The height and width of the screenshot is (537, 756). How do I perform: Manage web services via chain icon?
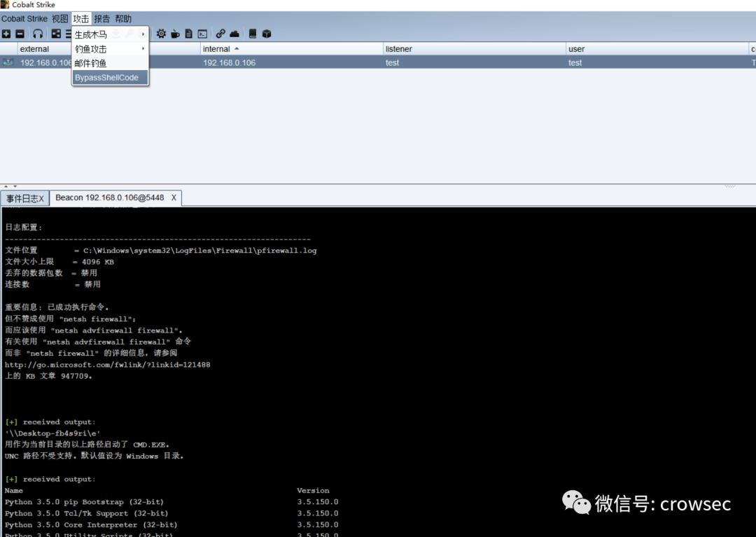tap(220, 33)
